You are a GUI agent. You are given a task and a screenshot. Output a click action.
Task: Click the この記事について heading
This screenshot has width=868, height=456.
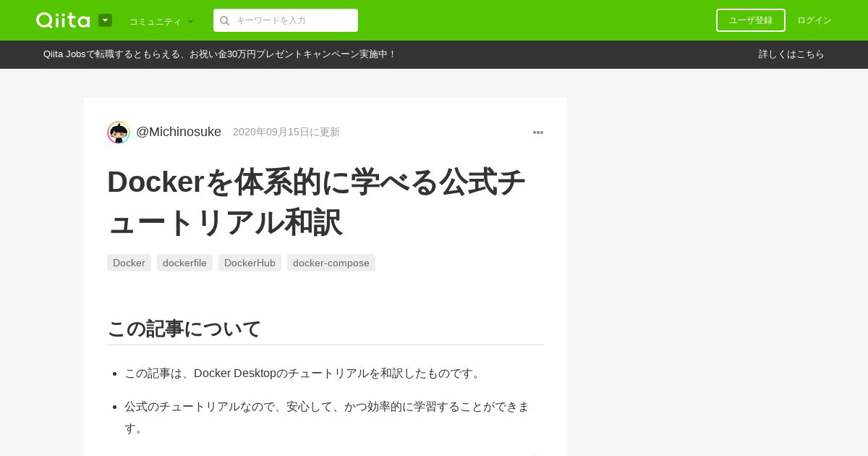184,329
